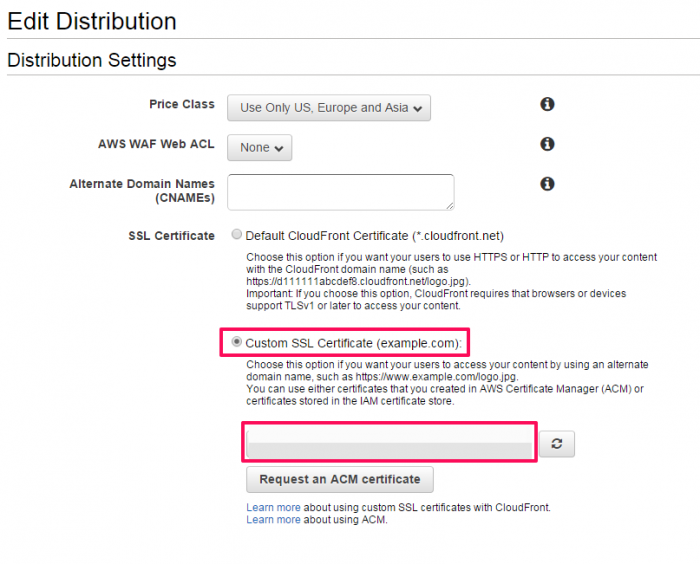The image size is (700, 564).
Task: Select Default CloudFront Certificate radio button
Action: (236, 234)
